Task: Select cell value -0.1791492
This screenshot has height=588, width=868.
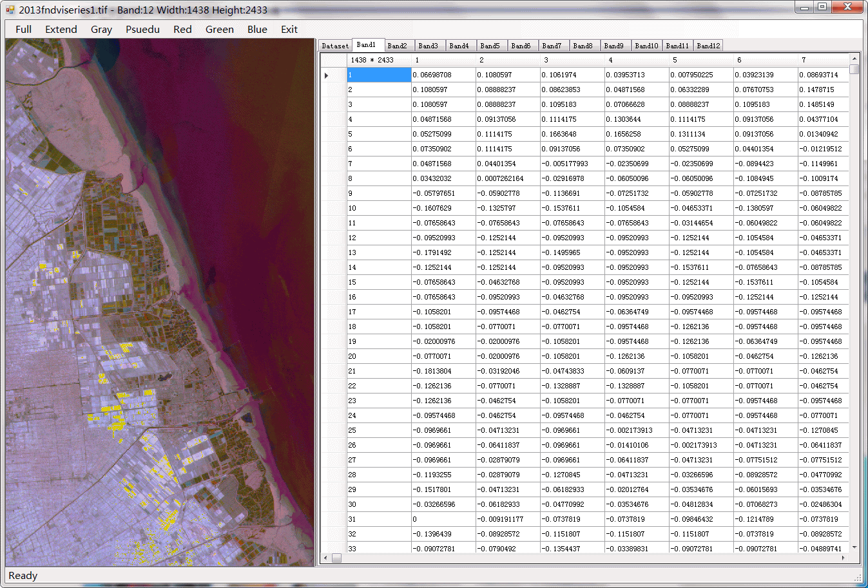Action: coord(443,252)
